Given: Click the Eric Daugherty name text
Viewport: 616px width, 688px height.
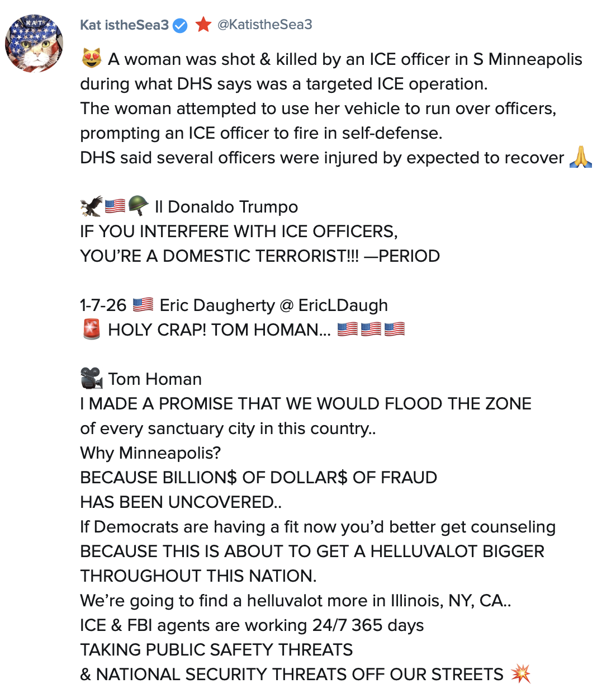Looking at the screenshot, I should pyautogui.click(x=217, y=305).
